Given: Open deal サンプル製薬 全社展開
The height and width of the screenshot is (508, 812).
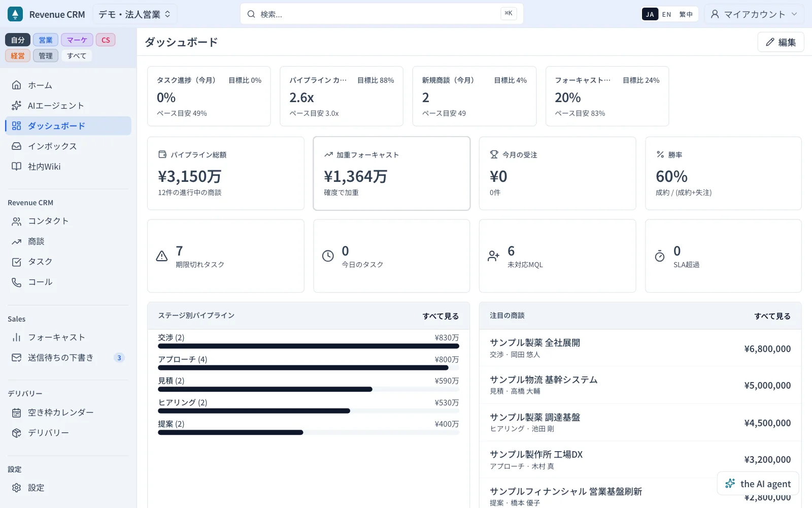Looking at the screenshot, I should point(640,348).
